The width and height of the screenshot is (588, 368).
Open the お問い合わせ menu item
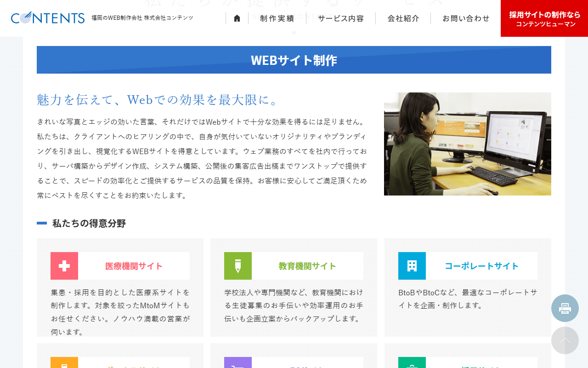[466, 18]
